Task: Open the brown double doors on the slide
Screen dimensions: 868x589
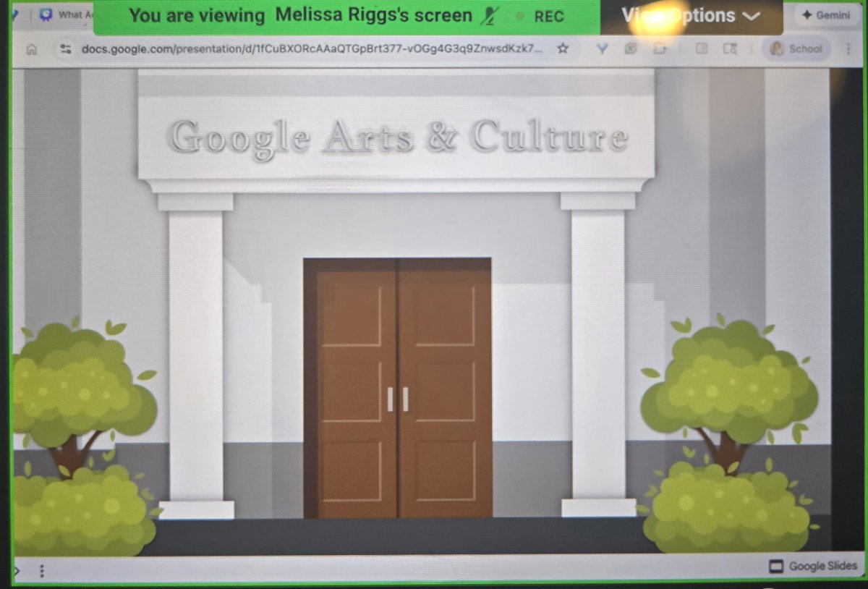Action: (x=397, y=388)
